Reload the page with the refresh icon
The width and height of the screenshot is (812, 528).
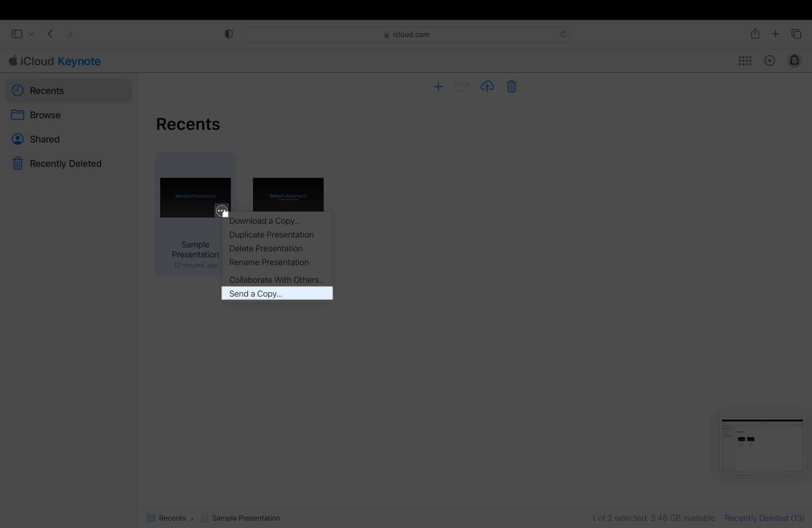point(563,34)
